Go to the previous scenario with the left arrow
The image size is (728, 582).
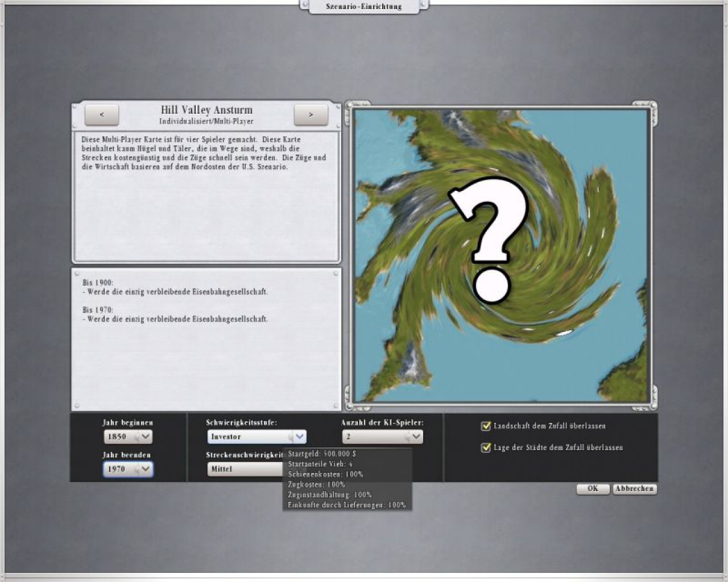click(x=102, y=115)
